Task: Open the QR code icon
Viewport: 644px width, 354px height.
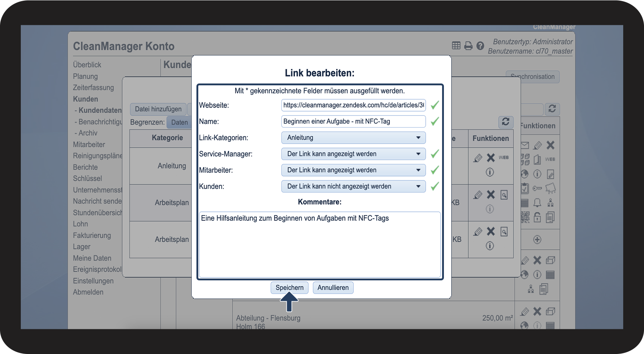Action: coord(525,217)
